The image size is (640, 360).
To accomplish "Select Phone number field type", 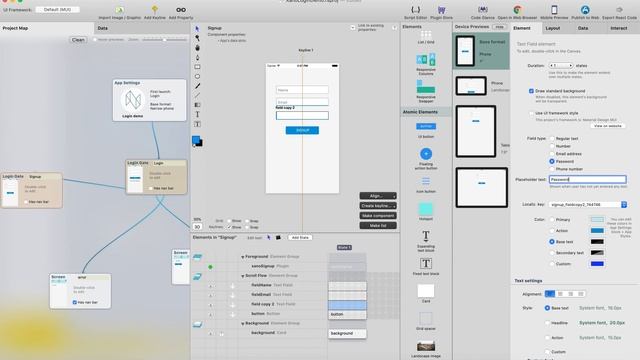I will 552,169.
